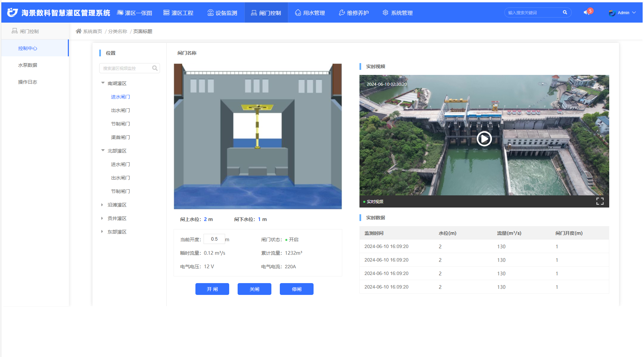The width and height of the screenshot is (644, 357).
Task: Click the 关闸 button
Action: click(254, 289)
